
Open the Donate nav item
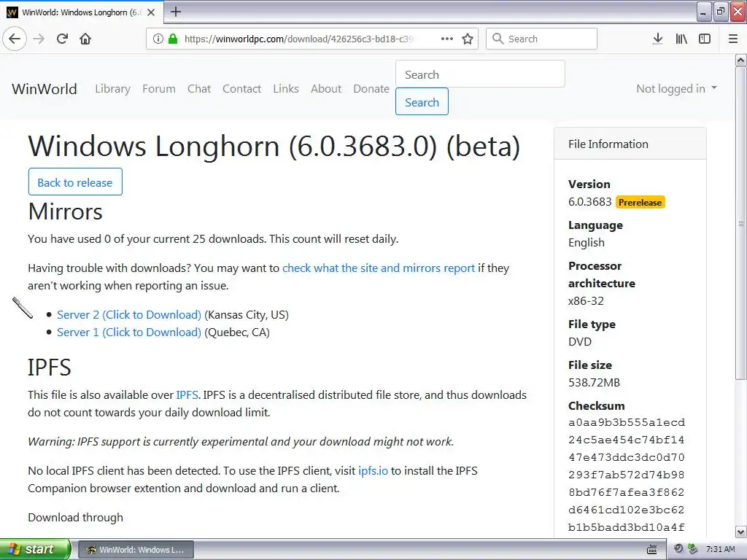(x=371, y=88)
